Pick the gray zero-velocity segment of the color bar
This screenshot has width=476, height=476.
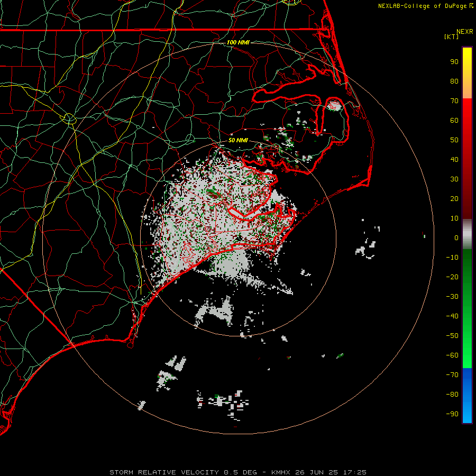(x=467, y=234)
